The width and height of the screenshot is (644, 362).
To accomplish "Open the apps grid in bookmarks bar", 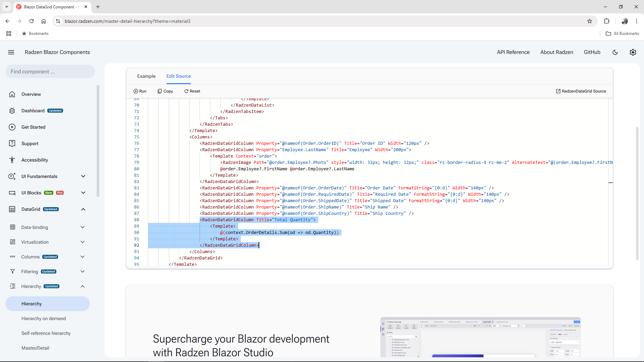I will point(9,34).
